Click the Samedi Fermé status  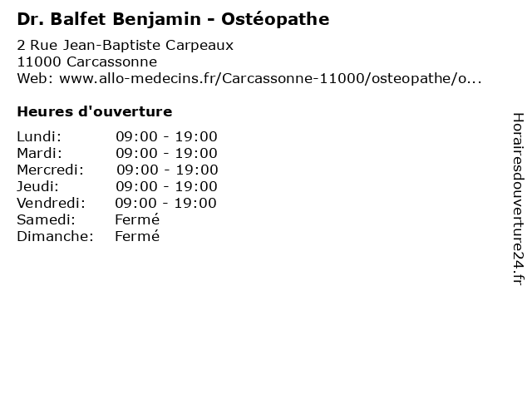point(137,219)
